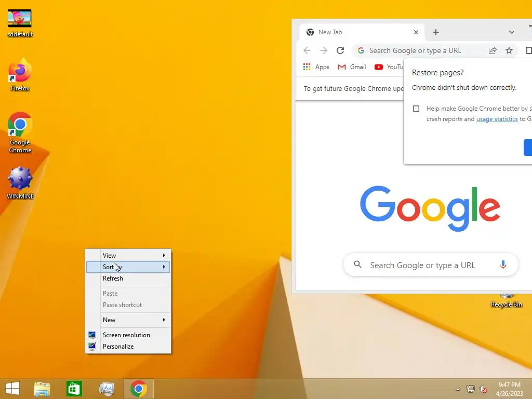Image resolution: width=532 pixels, height=399 pixels.
Task: Click the Google search box
Action: point(431,265)
